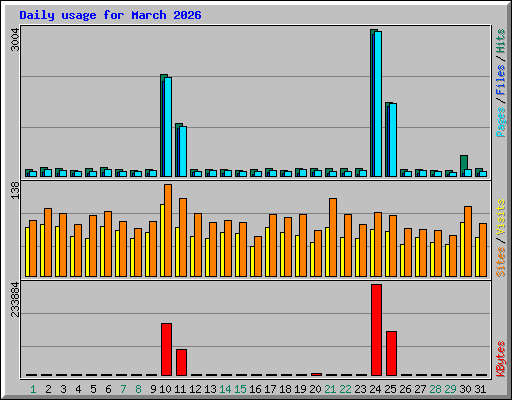The height and width of the screenshot is (400, 512).
Task: Click the orange visits bar for day 16
Action: point(258,256)
